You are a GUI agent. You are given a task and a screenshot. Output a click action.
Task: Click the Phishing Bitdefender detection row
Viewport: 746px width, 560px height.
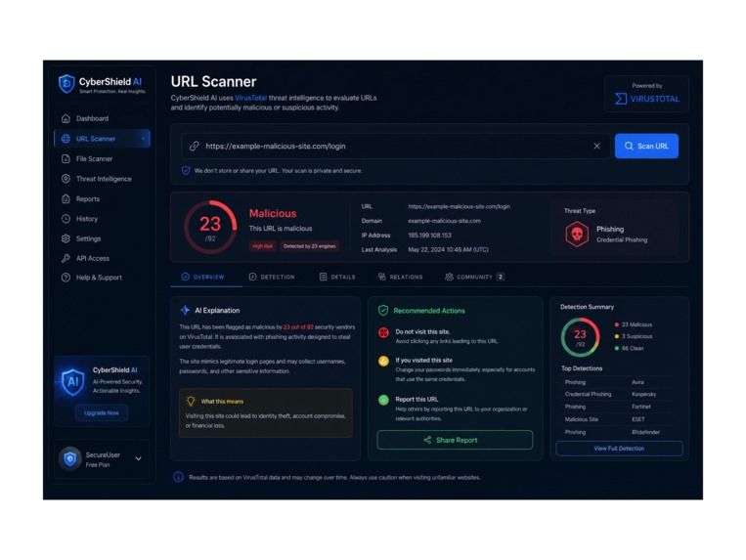[x=615, y=432]
